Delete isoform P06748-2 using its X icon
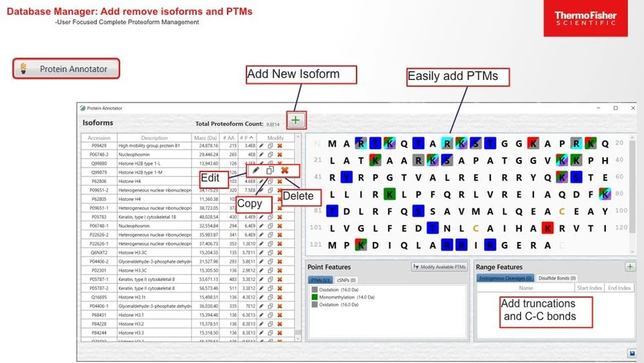 [280, 154]
